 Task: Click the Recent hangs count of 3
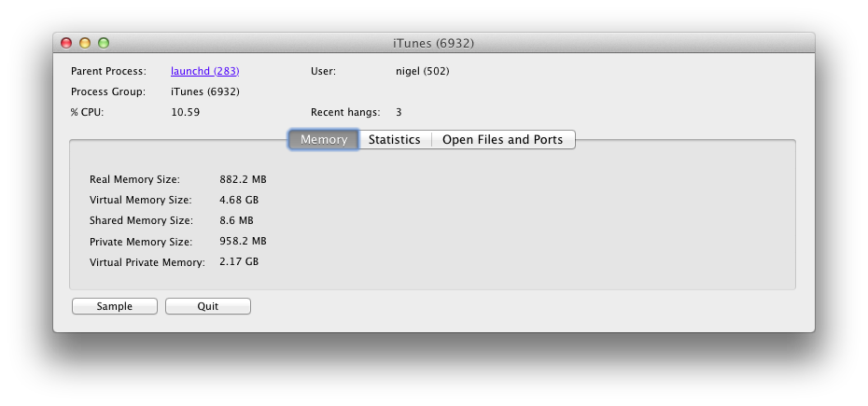(x=399, y=112)
